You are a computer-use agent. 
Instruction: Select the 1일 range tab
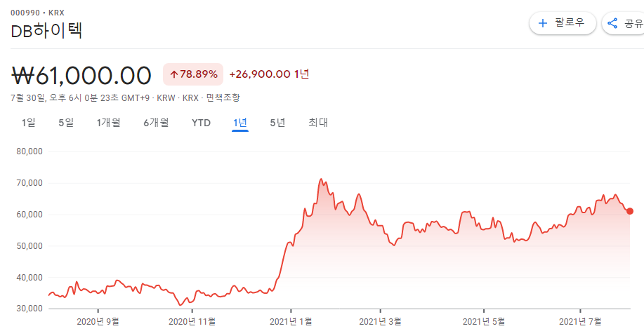coord(29,123)
